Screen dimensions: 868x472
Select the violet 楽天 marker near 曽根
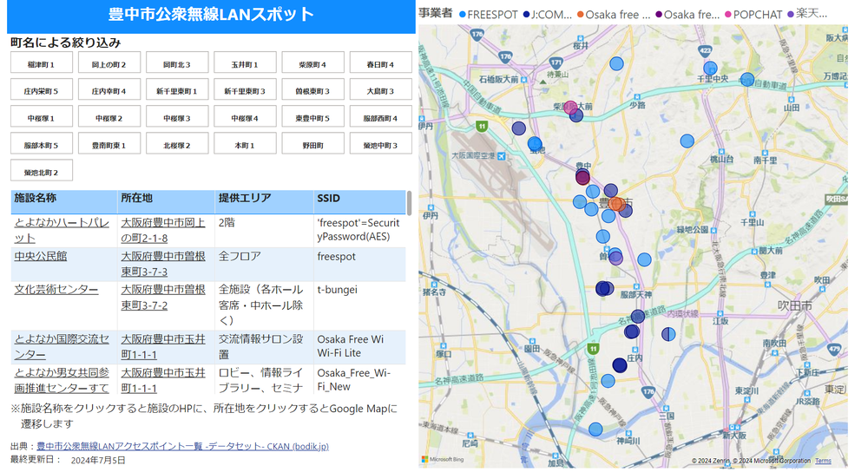pos(616,258)
